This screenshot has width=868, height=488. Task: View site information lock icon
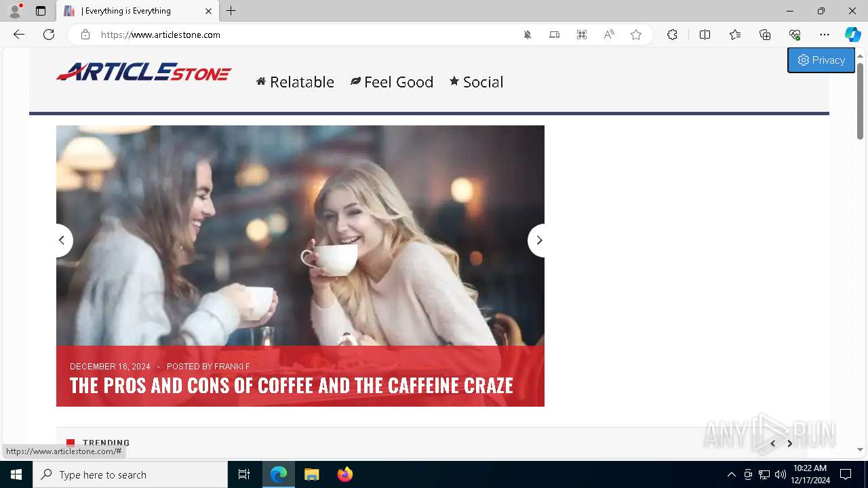(85, 35)
